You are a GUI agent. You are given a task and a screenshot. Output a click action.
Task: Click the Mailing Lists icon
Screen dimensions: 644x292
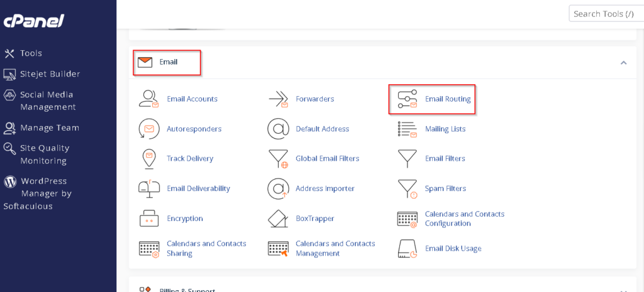click(408, 129)
